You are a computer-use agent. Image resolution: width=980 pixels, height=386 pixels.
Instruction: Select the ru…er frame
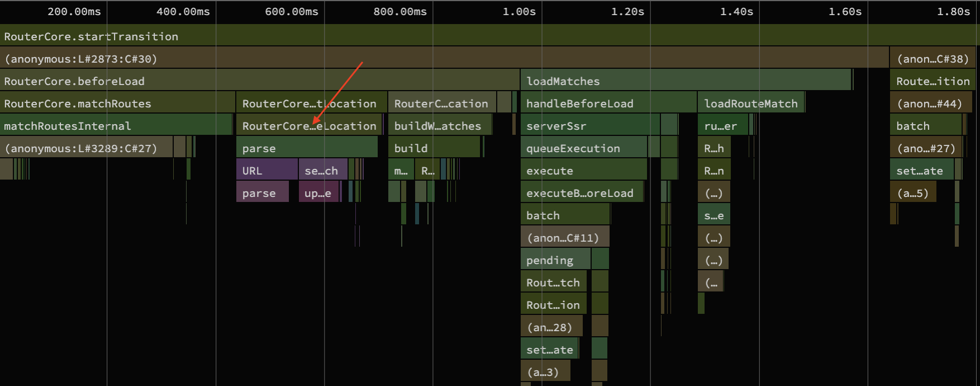[723, 125]
